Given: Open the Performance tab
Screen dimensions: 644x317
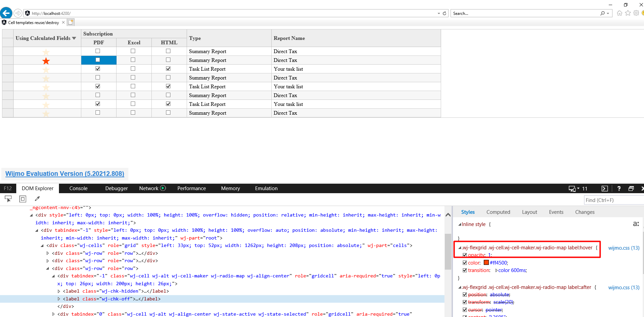Looking at the screenshot, I should (192, 188).
